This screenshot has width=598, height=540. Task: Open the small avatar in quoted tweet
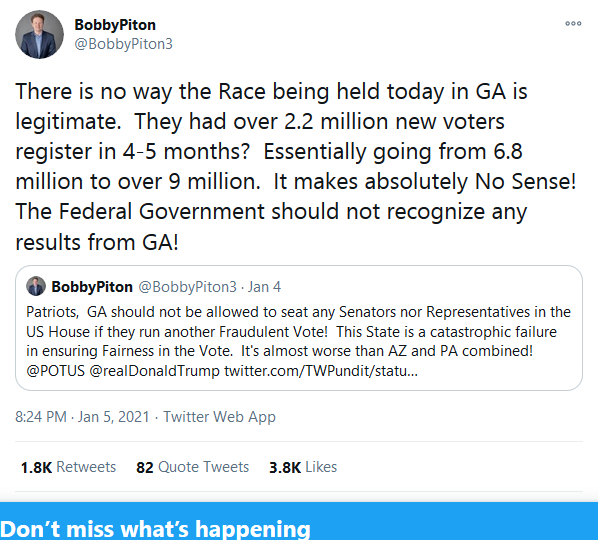(x=36, y=286)
